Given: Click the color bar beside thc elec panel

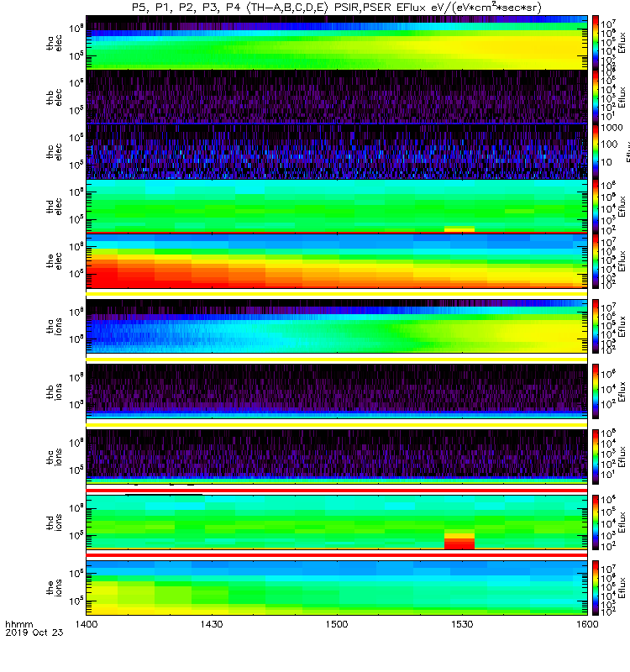Looking at the screenshot, I should pos(596,151).
